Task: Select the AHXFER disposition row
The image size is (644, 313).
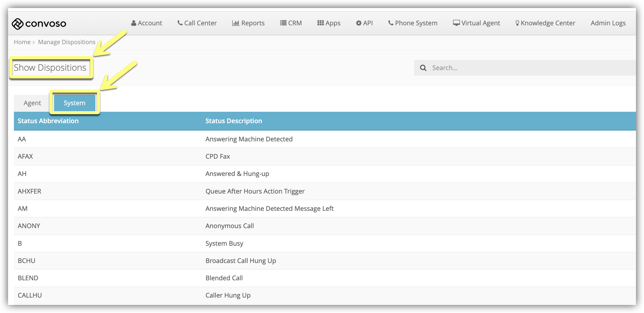Action: coord(325,191)
